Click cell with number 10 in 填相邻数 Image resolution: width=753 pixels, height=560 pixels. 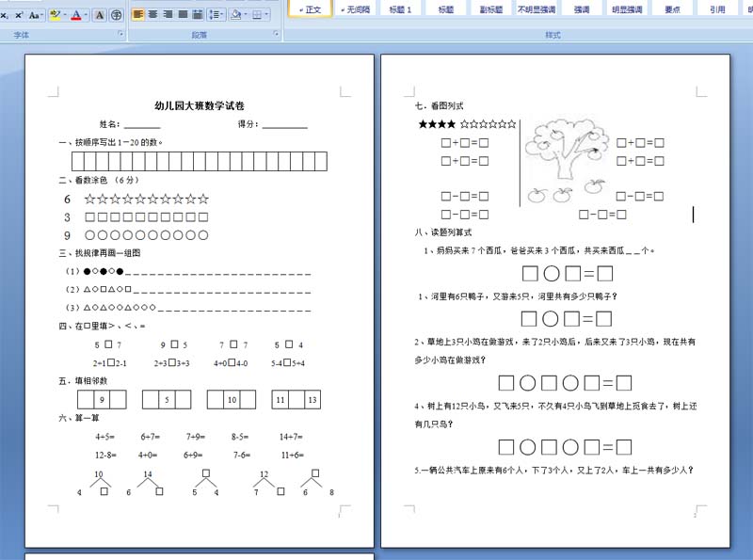pos(232,400)
